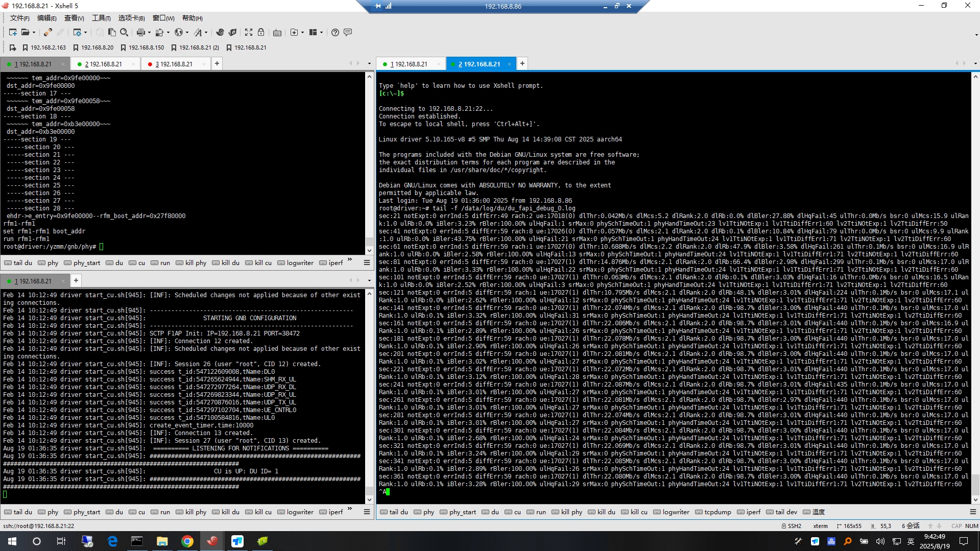Open Windows Start menu
Image resolution: width=980 pixels, height=551 pixels.
point(12,541)
